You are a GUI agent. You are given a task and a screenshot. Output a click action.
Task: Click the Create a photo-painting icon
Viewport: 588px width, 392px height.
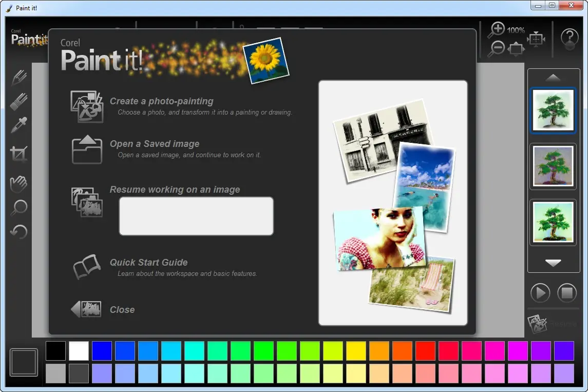click(87, 106)
